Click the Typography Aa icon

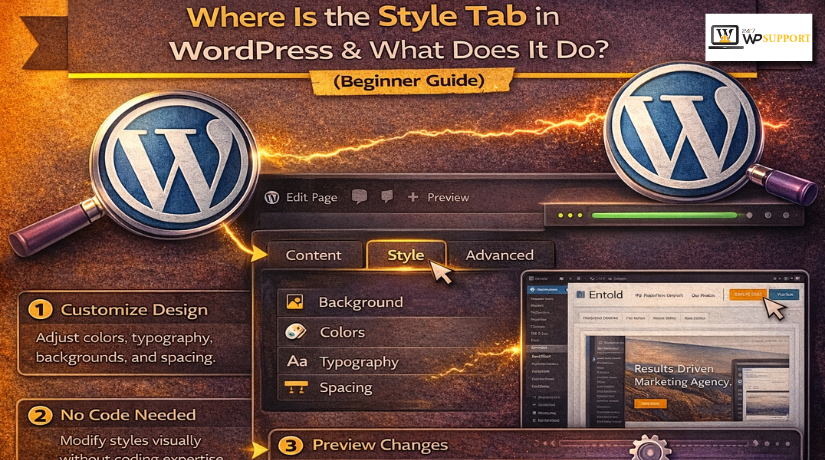coord(296,362)
